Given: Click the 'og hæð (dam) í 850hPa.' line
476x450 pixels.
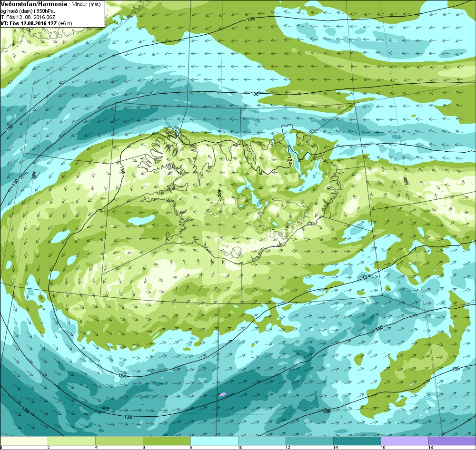Looking at the screenshot, I should click(x=28, y=11).
